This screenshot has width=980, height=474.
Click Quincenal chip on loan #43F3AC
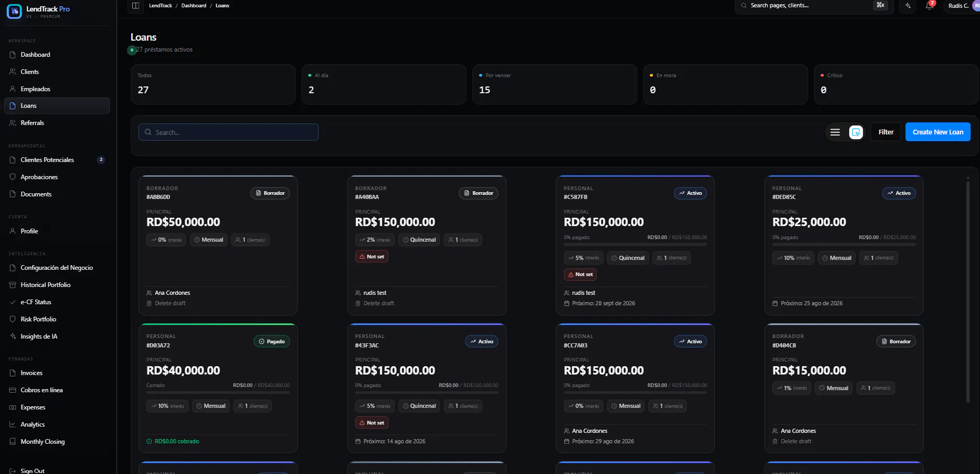click(x=419, y=406)
